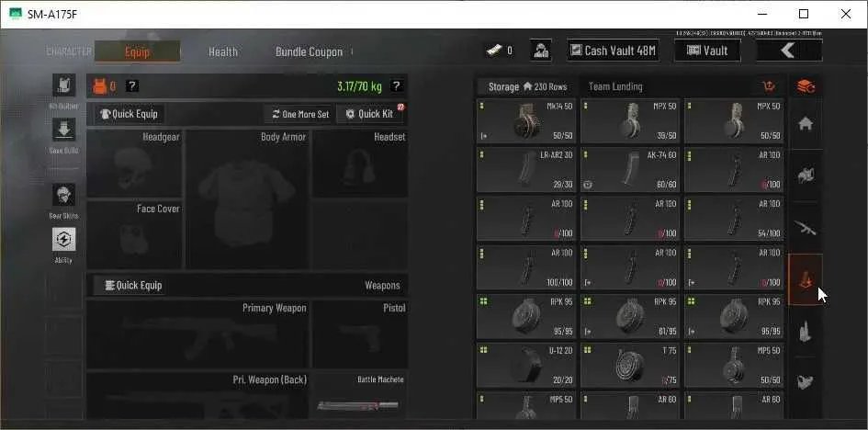The height and width of the screenshot is (430, 868).
Task: Select the home category filter icon
Action: tap(806, 124)
